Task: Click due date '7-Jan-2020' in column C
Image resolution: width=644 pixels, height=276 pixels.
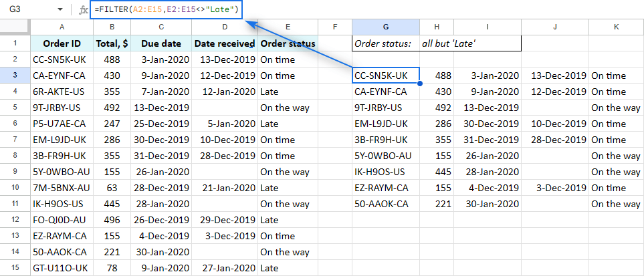Action: tap(161, 92)
